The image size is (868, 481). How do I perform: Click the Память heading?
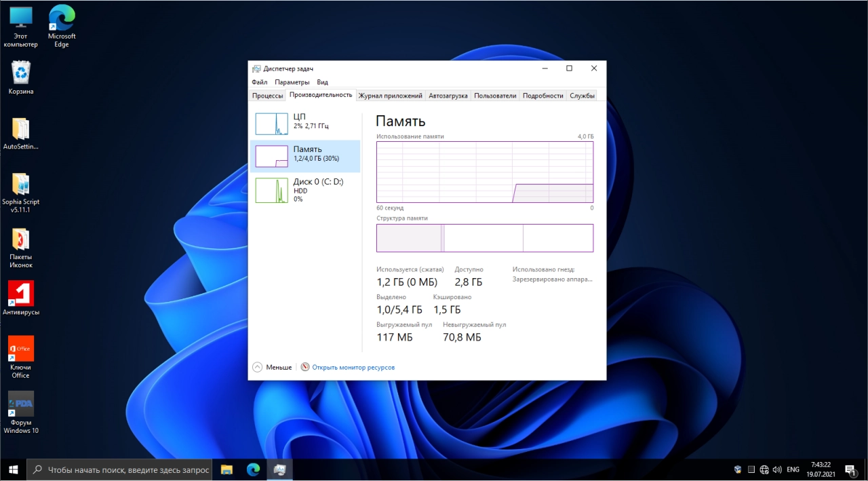coord(401,121)
